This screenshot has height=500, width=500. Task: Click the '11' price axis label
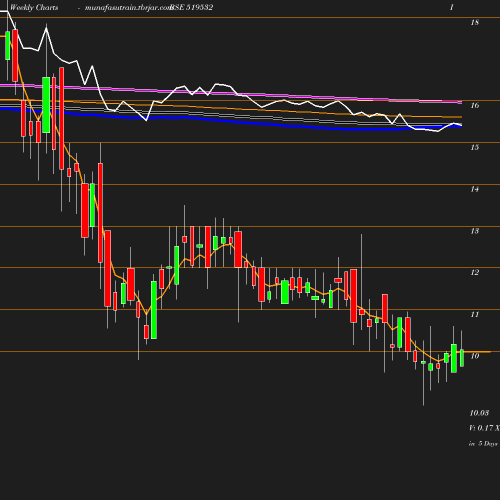tap(475, 314)
